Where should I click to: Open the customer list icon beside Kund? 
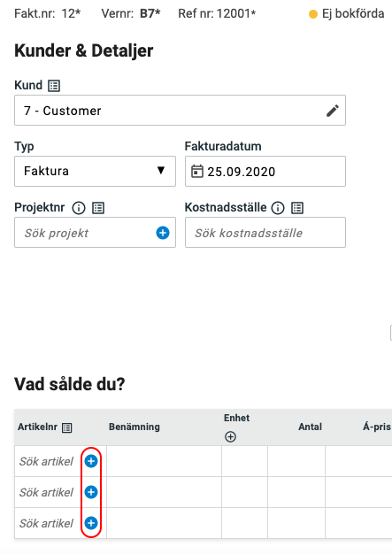(54, 86)
